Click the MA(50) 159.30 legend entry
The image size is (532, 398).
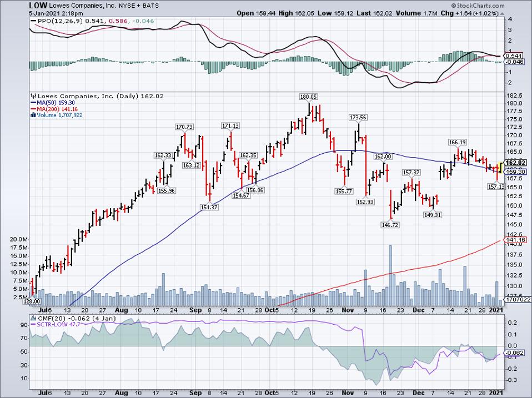[56, 103]
